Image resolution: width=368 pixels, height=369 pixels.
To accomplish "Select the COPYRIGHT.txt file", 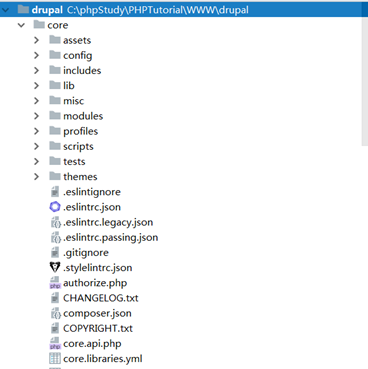I will (x=98, y=328).
